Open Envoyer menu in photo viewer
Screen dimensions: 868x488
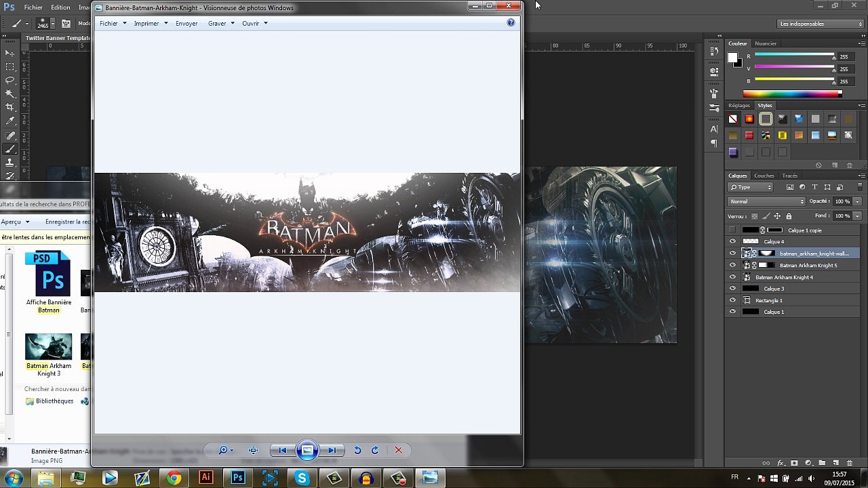tap(186, 23)
